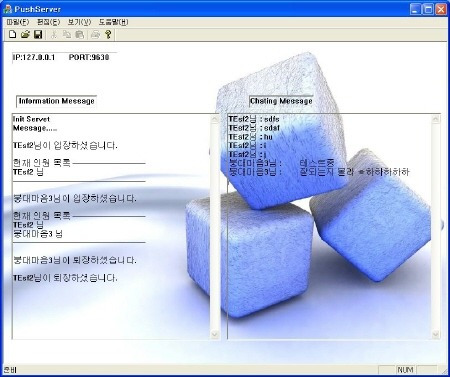Viewport: 450px width, 377px height.
Task: Click '붕대마음3님이 입장하셨습니다.' log entry
Action: [75, 199]
